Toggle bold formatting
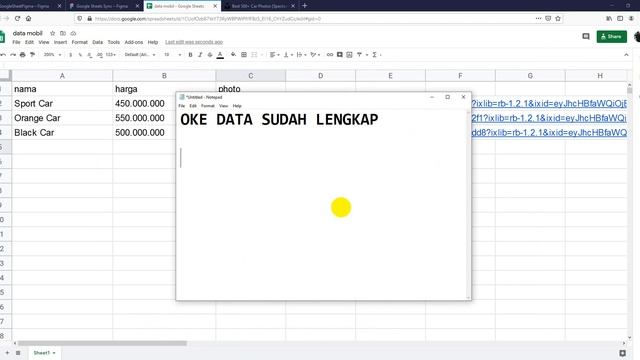The image size is (640, 360). [190, 55]
